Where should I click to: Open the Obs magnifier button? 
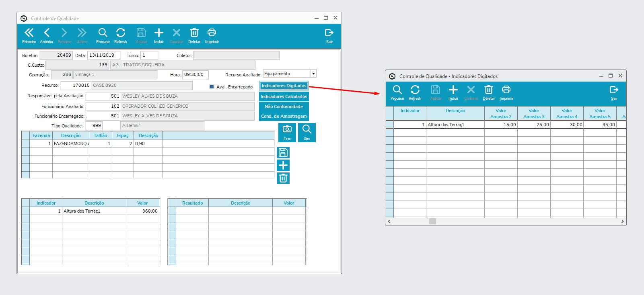[x=307, y=132]
